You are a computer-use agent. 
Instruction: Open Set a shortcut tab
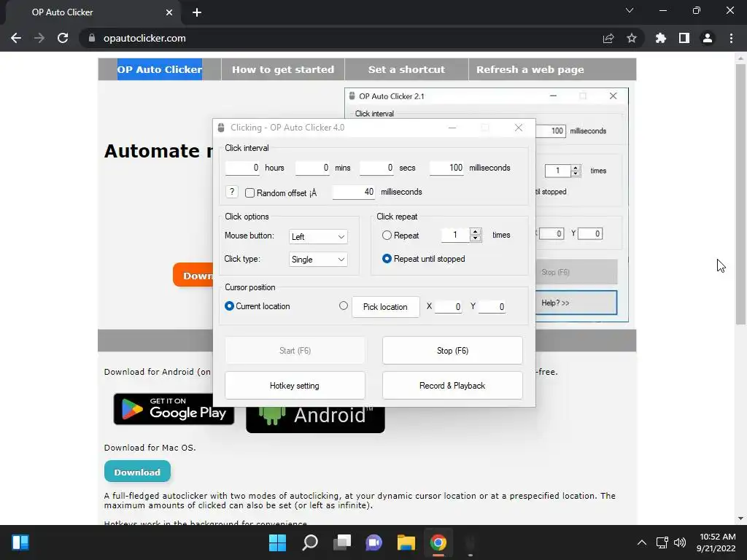(406, 69)
